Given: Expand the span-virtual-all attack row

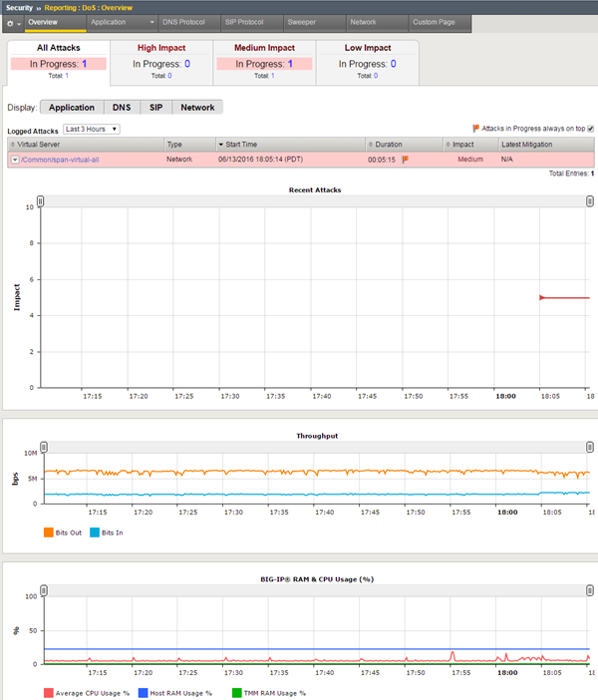Looking at the screenshot, I should (14, 160).
